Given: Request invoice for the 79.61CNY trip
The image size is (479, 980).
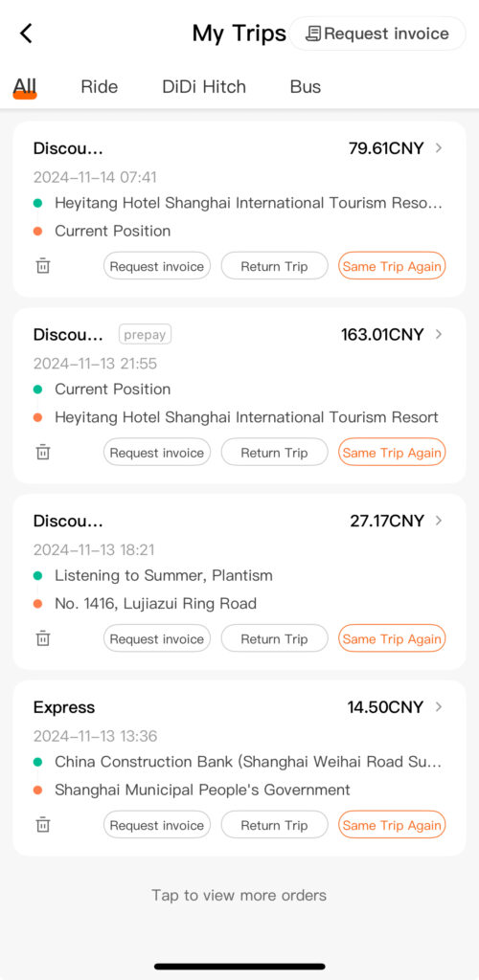Looking at the screenshot, I should point(157,266).
